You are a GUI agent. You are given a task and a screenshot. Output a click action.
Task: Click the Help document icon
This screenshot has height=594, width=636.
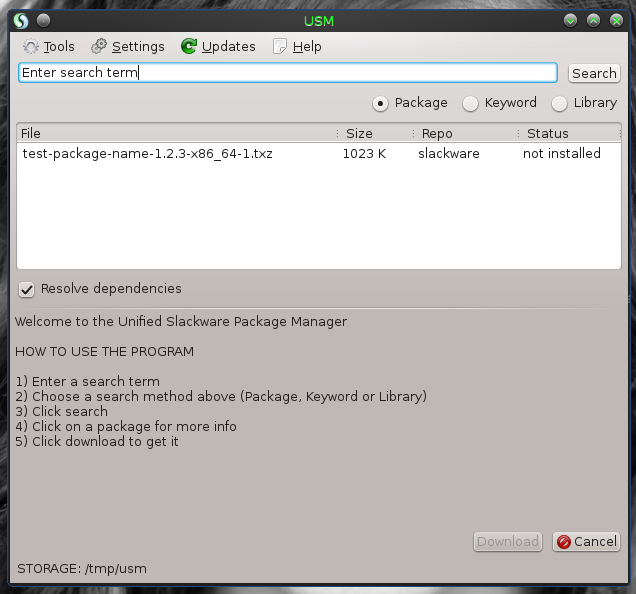(x=279, y=46)
